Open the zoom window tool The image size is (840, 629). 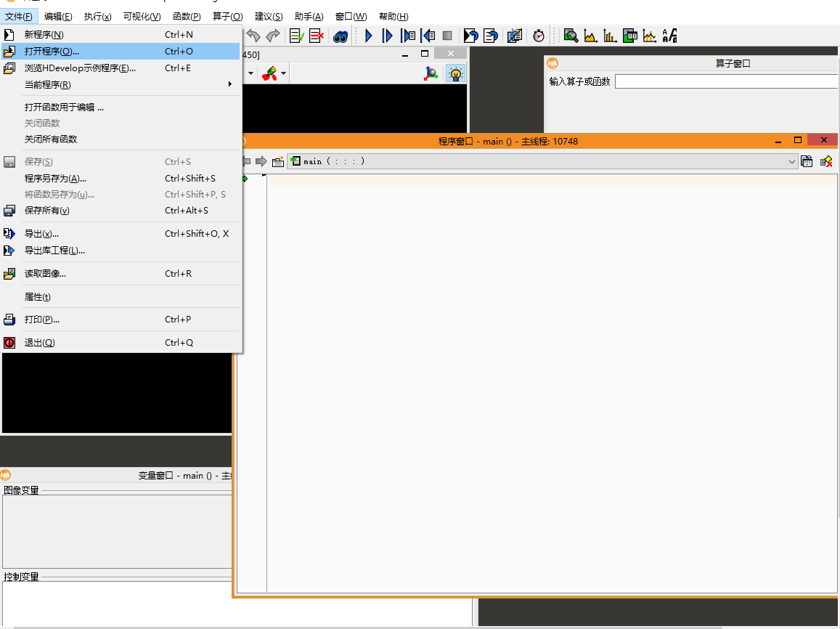click(571, 36)
